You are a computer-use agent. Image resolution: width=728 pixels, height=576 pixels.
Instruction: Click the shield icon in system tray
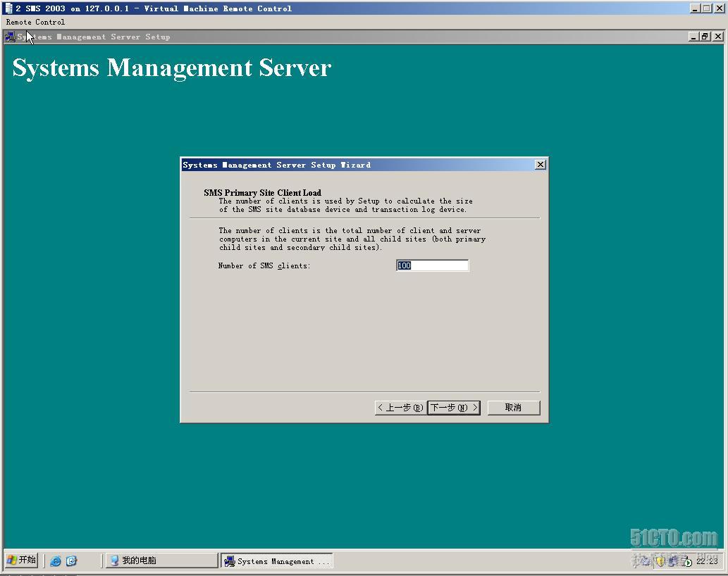coord(661,562)
